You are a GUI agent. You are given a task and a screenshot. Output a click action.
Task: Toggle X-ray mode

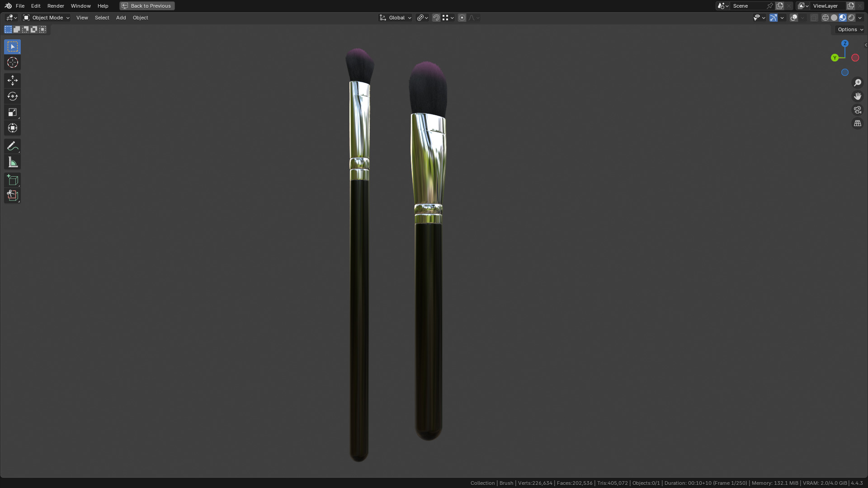point(814,18)
